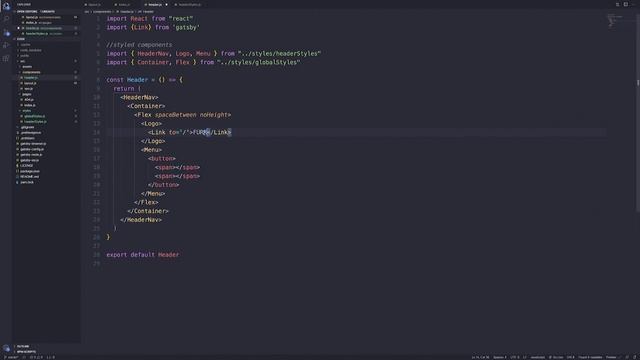Click the errors and warnings status bar item
The width and height of the screenshot is (640, 360).
point(36,357)
